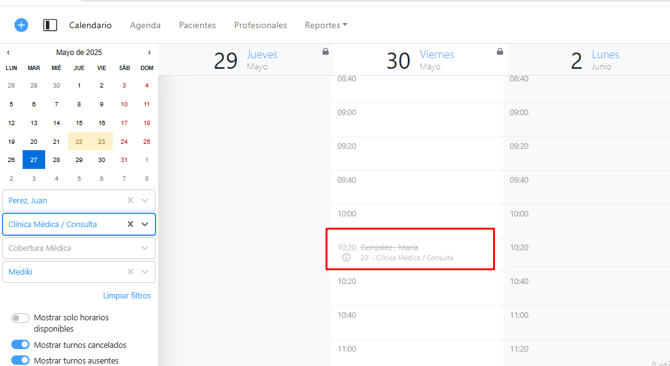The image size is (670, 366).
Task: Go to the Profesionales section
Action: pos(260,25)
